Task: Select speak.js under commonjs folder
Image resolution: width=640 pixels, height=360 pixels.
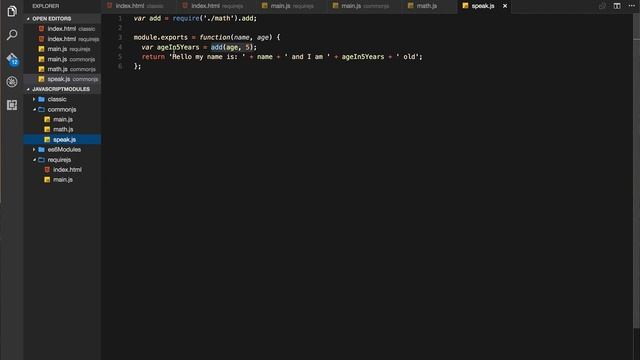Action: coord(62,140)
